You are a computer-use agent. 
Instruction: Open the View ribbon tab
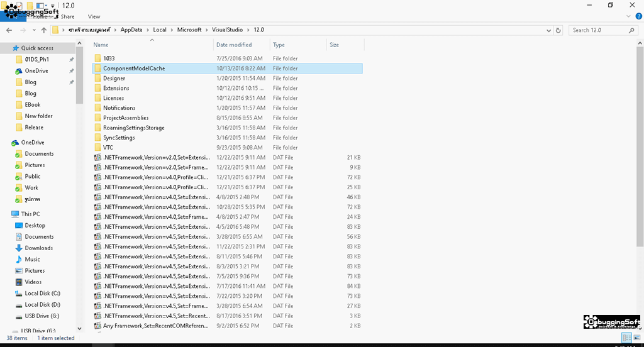[x=94, y=17]
